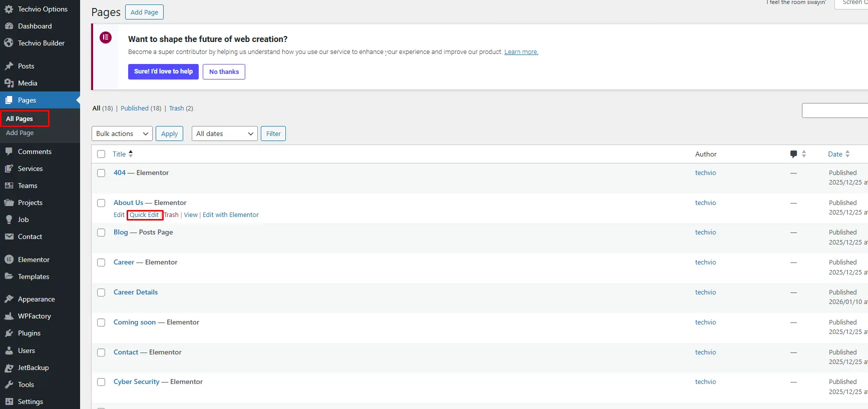Viewport: 868px width, 409px height.
Task: Click the Elementor logo icon in sidebar
Action: point(9,259)
